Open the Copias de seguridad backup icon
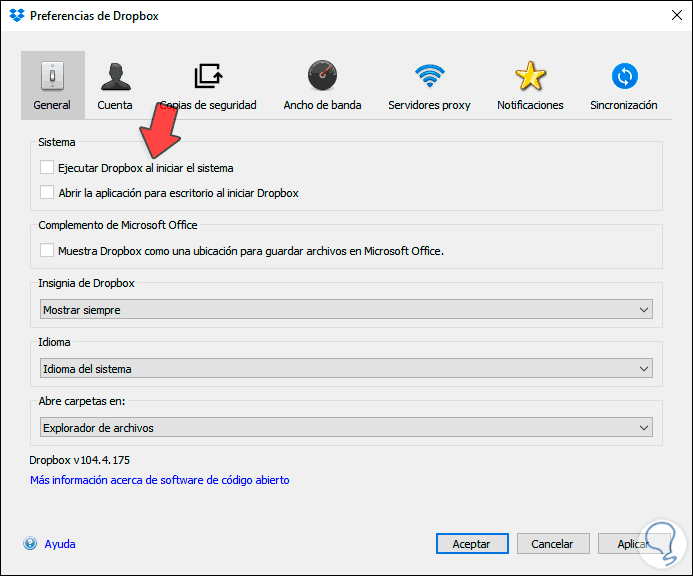693x576 pixels. pyautogui.click(x=208, y=76)
